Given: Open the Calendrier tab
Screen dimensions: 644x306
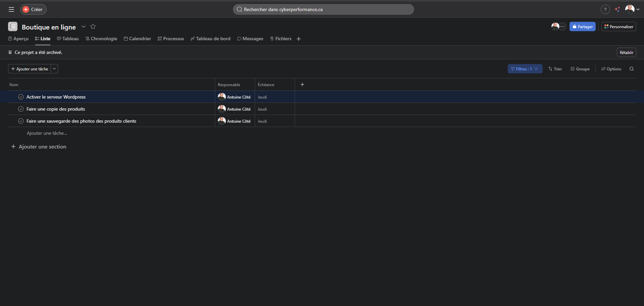Looking at the screenshot, I should (137, 39).
